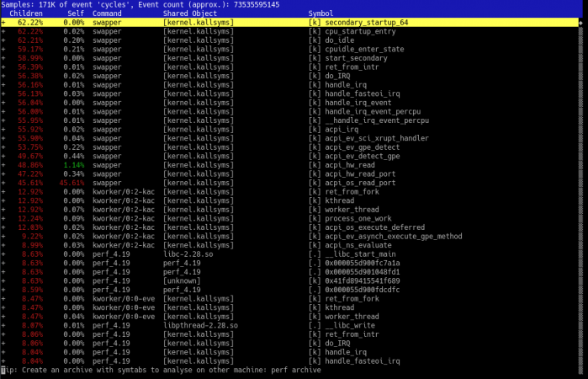Viewport: 588px width, 379px height.
Task: Expand the process_one_work row
Action: [x=3, y=219]
